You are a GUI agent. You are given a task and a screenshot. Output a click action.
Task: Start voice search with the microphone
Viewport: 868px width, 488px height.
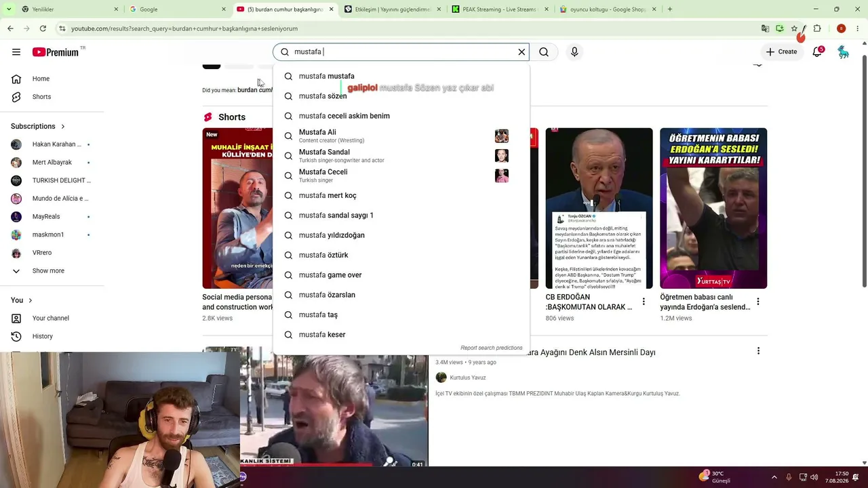574,52
